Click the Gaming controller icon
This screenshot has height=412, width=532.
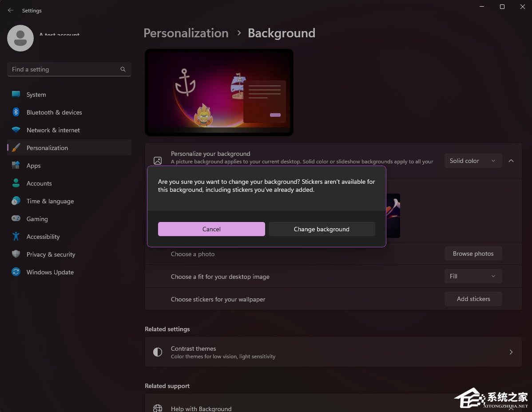[x=16, y=218]
